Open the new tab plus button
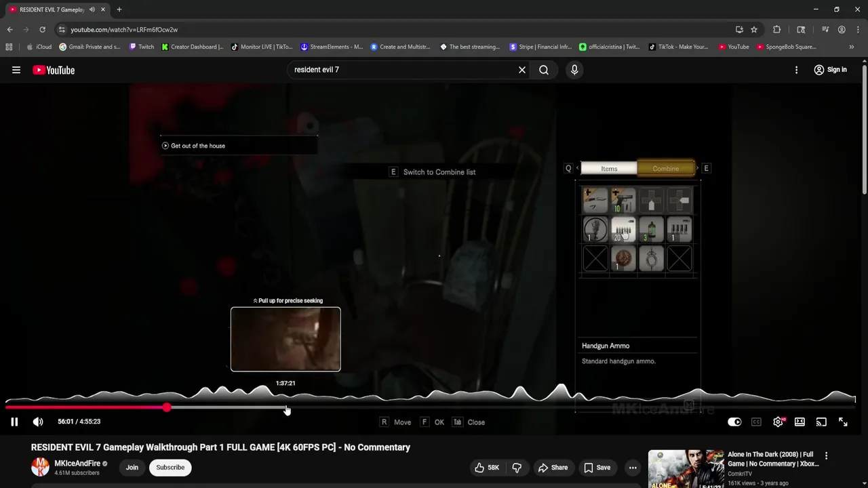868x488 pixels. click(119, 9)
